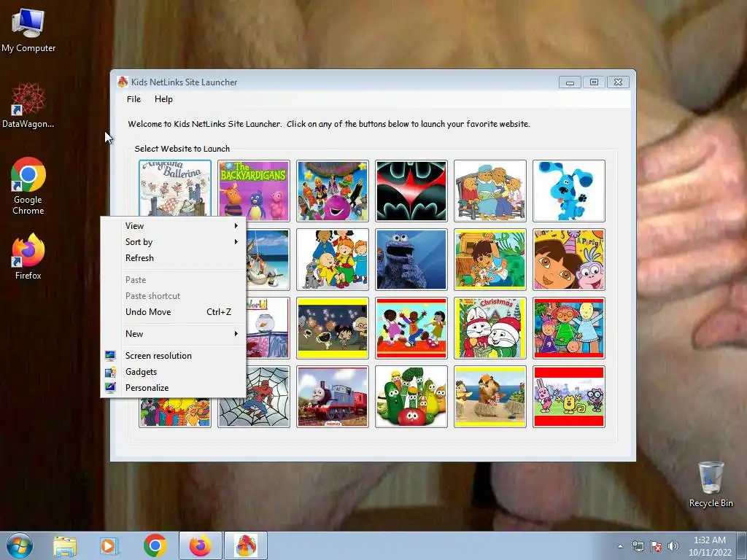
Task: Select Undo Move in the context menu
Action: (174, 312)
